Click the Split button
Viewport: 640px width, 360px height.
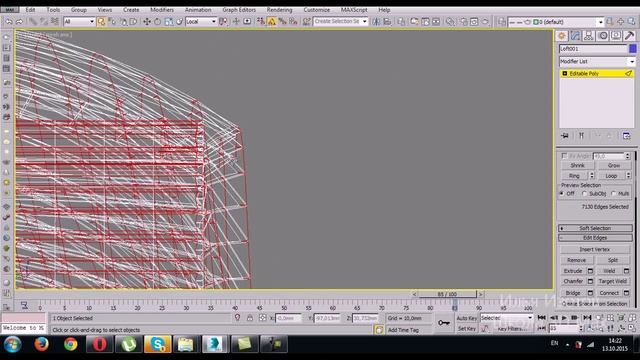pyautogui.click(x=613, y=260)
